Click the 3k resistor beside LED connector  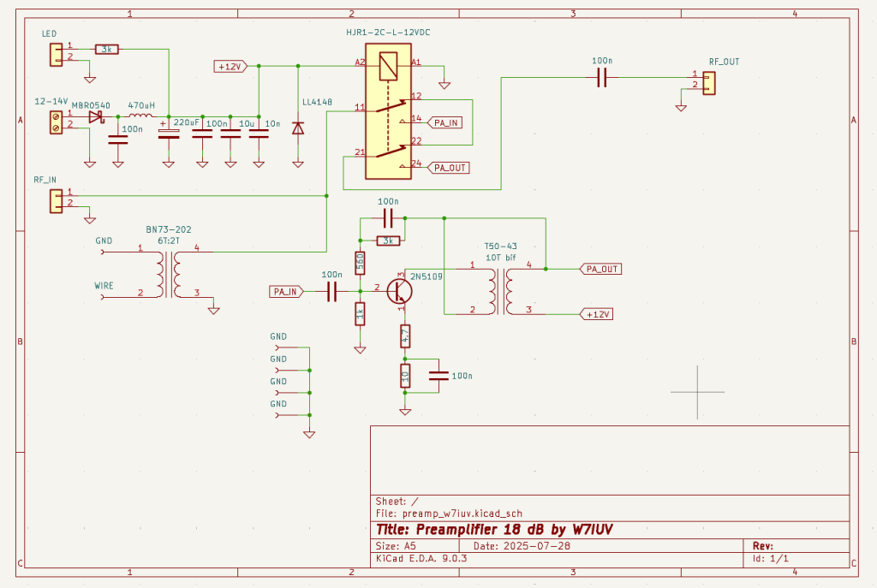click(x=107, y=50)
